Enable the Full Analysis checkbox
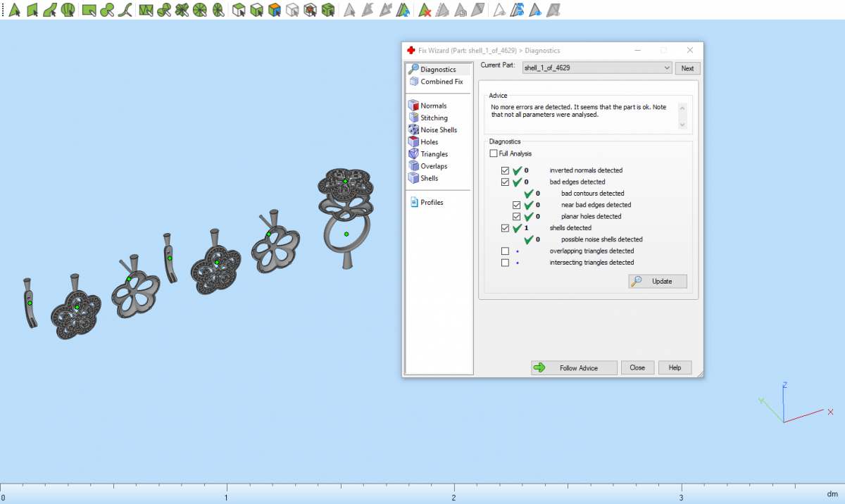The image size is (845, 504). point(494,153)
